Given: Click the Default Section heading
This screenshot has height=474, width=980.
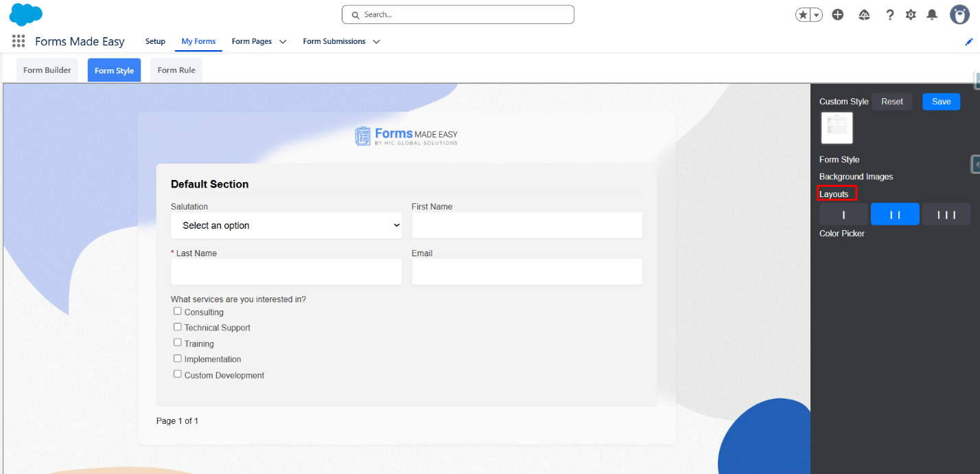Looking at the screenshot, I should (209, 184).
